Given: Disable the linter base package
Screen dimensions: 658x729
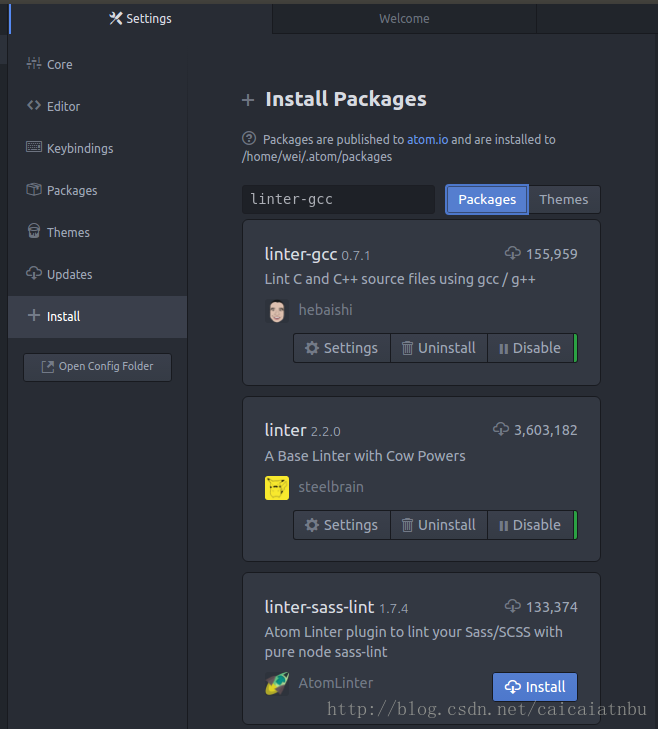Looking at the screenshot, I should 530,525.
